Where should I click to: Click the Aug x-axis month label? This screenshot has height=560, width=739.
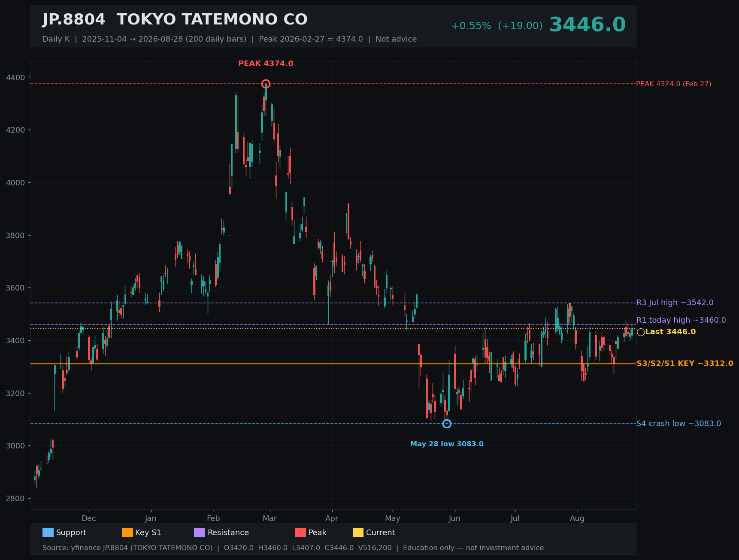click(x=577, y=518)
